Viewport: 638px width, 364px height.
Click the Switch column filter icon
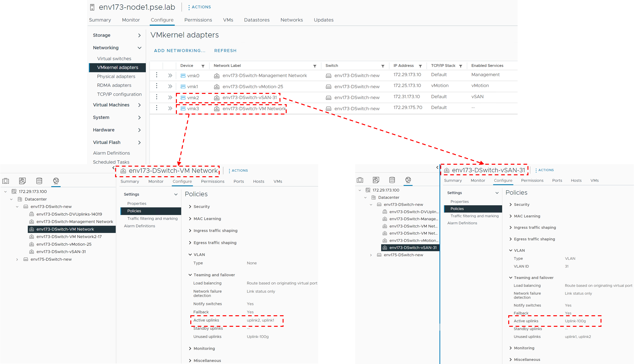tap(383, 66)
